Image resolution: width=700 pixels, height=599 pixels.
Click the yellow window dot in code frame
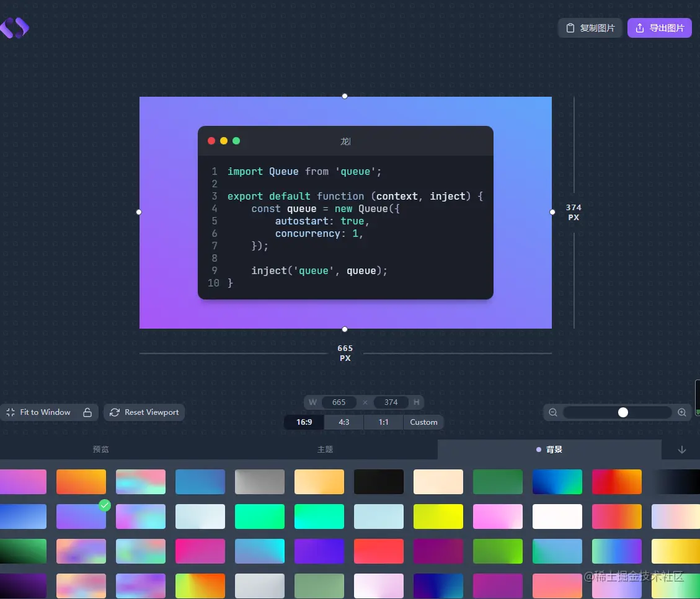[224, 141]
